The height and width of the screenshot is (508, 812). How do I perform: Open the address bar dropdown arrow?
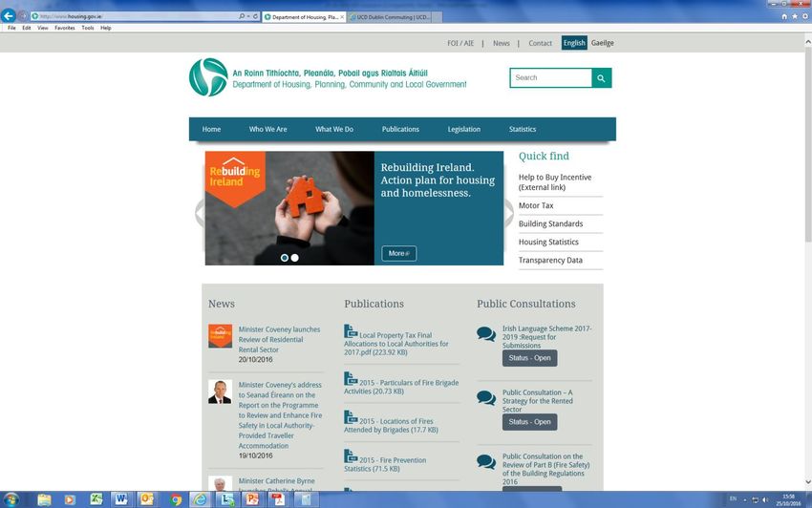(248, 16)
